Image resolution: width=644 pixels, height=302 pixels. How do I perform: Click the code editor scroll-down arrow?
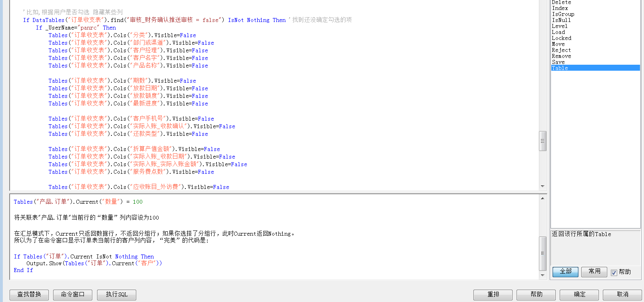click(543, 186)
